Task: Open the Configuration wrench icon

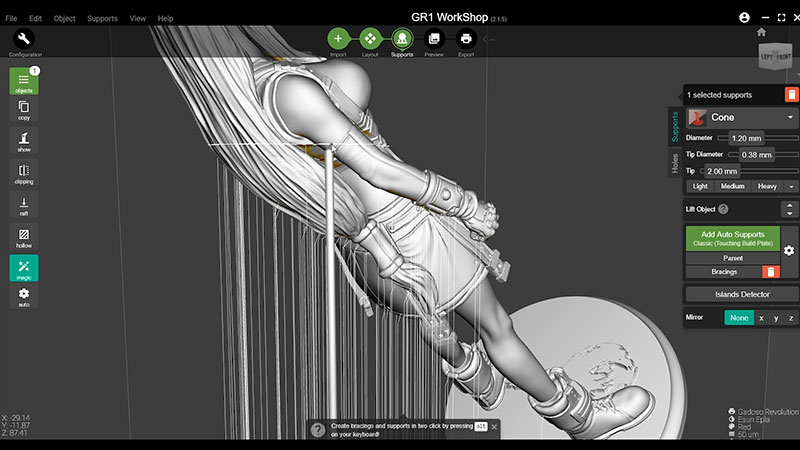Action: [x=25, y=39]
